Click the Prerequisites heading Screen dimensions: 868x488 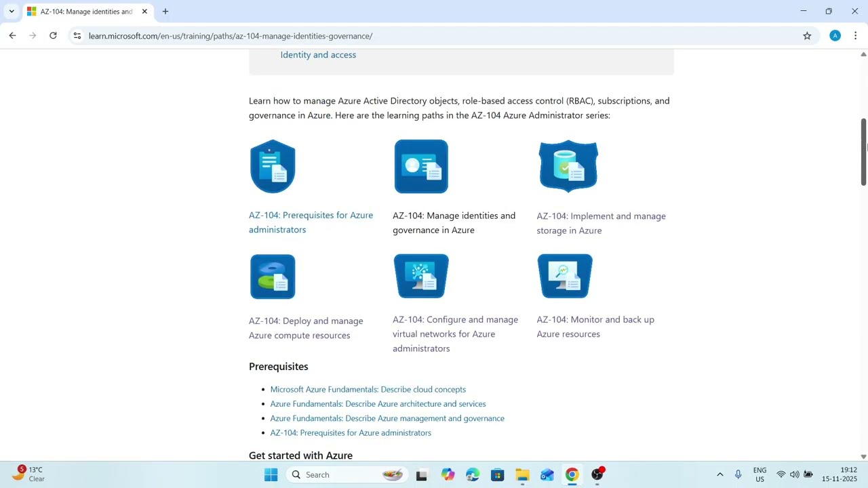[278, 367]
